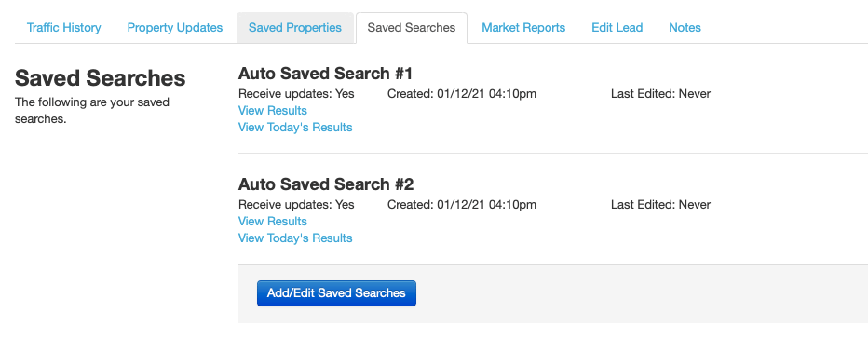Open the Market Reports tab
The image size is (868, 340).
coord(523,28)
